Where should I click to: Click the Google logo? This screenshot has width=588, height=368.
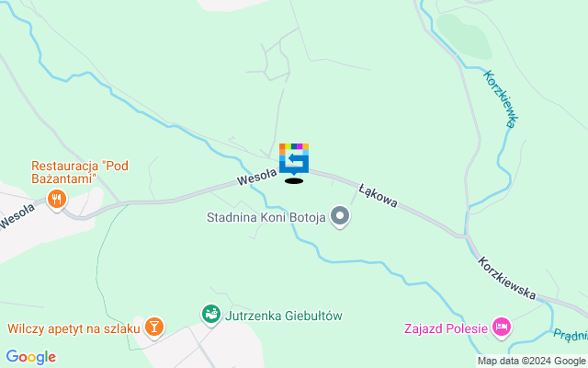[30, 357]
